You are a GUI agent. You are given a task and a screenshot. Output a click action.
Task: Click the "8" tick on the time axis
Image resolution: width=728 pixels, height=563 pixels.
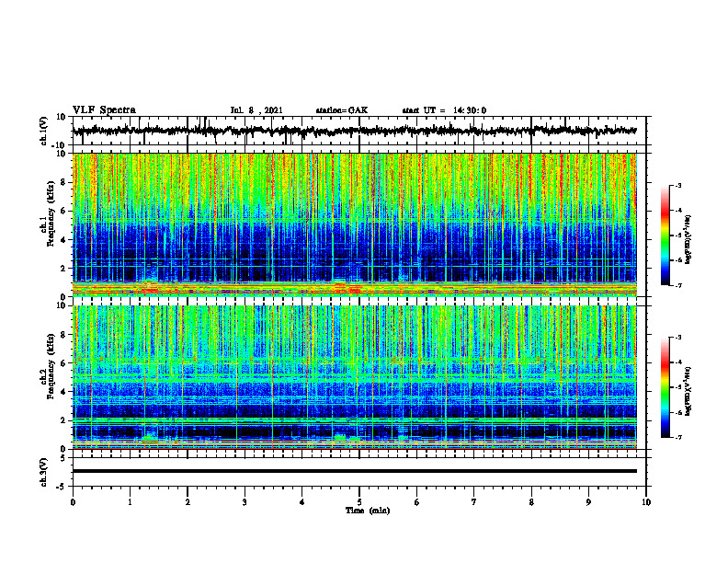pos(531,502)
